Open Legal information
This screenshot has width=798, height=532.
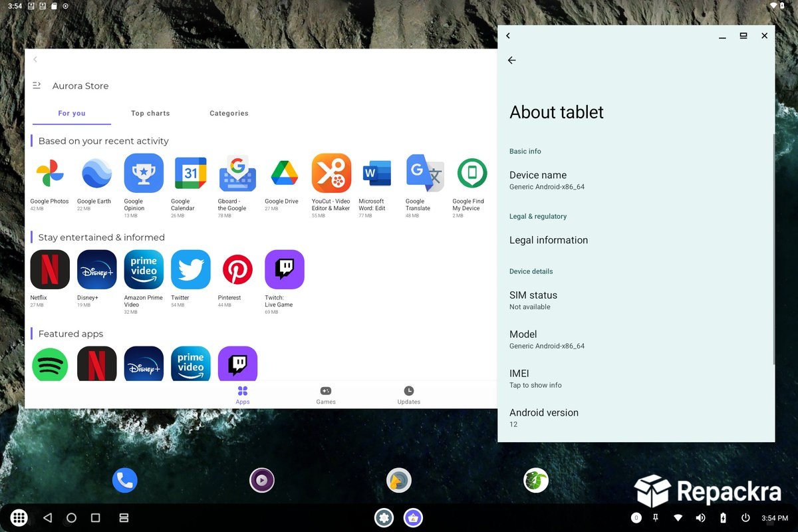636,240
